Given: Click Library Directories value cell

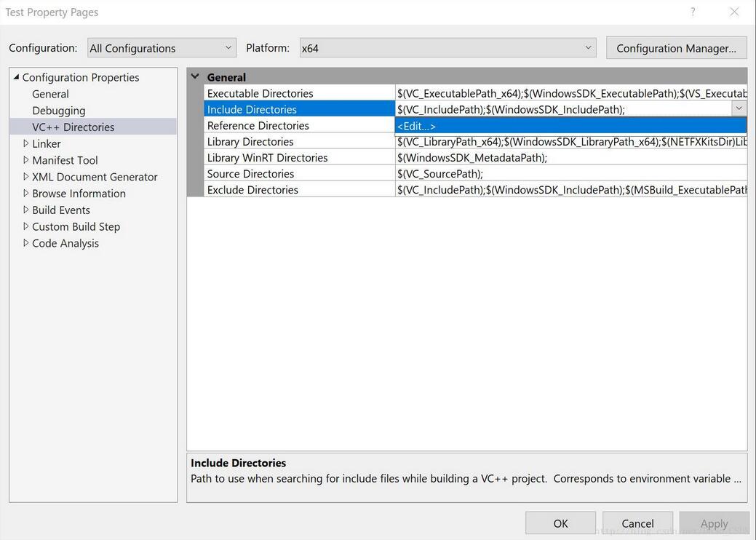Looking at the screenshot, I should point(571,142).
